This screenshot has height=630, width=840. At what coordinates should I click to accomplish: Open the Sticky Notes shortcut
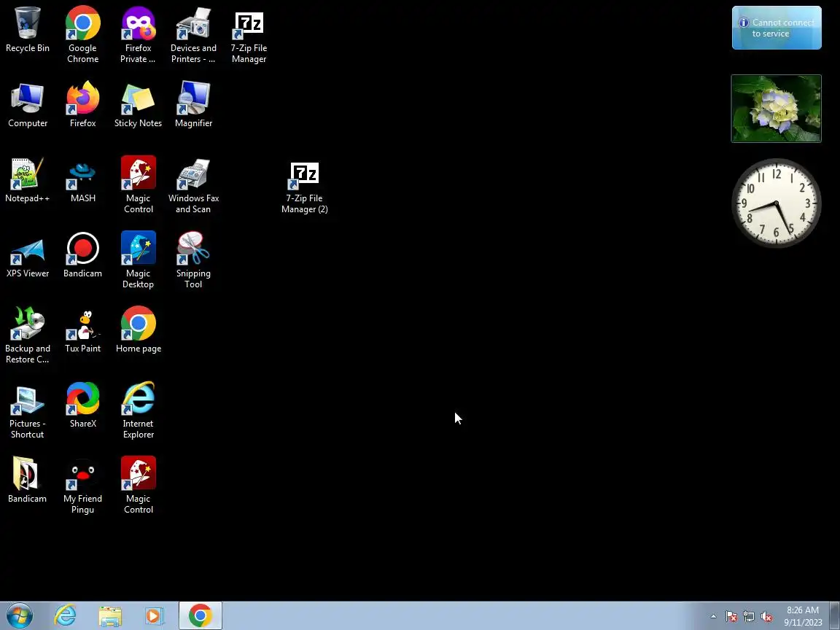pos(139,104)
